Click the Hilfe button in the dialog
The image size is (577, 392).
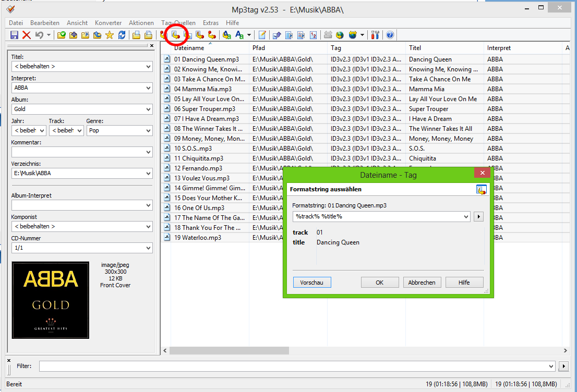click(464, 283)
